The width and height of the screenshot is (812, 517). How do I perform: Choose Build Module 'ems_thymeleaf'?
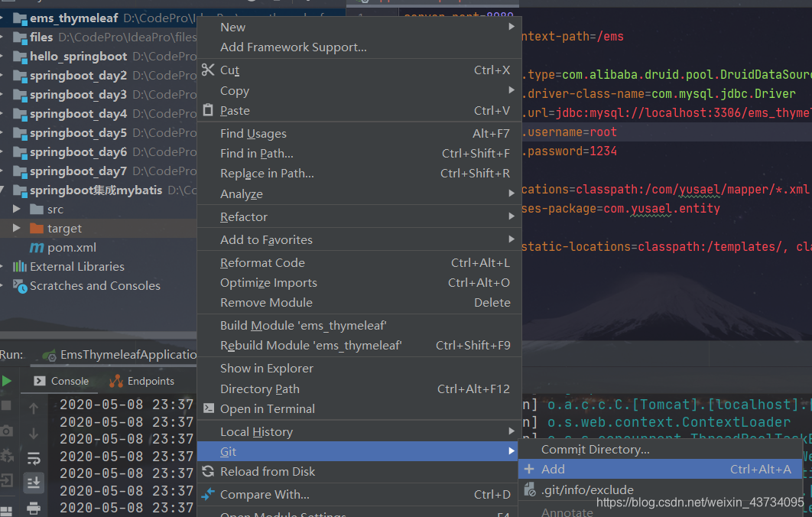tap(359, 325)
